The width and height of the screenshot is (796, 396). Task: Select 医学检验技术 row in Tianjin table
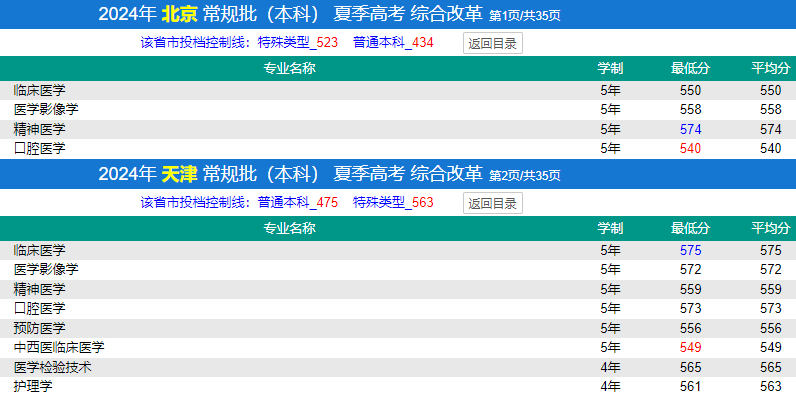pos(398,368)
